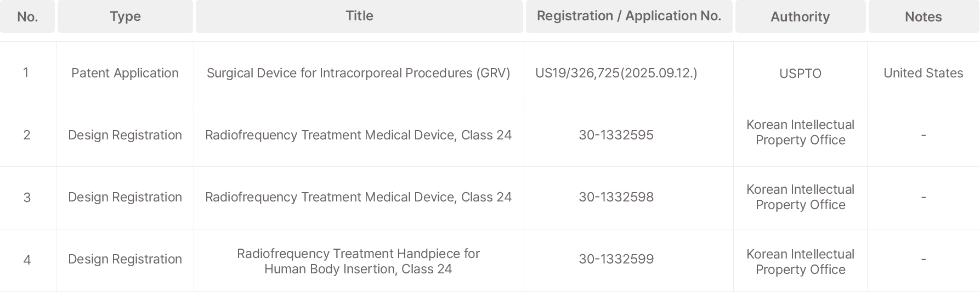Click the Authority column header

[800, 16]
